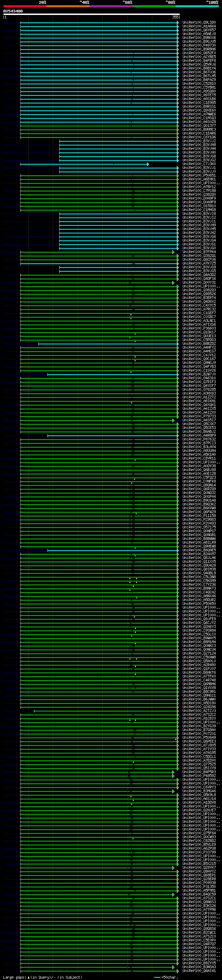
Task: Select hit label UniRef100_B9WAY5
Action: click(x=199, y=638)
